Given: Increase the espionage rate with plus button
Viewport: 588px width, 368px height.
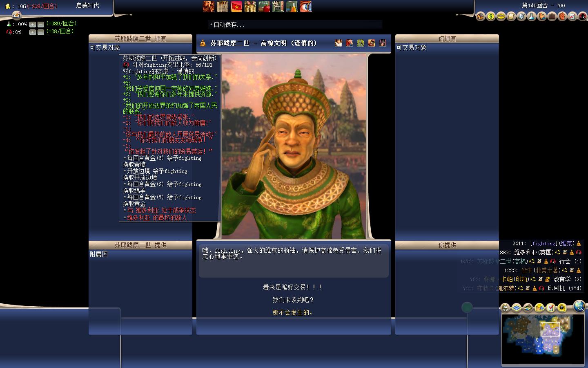Looking at the screenshot, I should [33, 32].
